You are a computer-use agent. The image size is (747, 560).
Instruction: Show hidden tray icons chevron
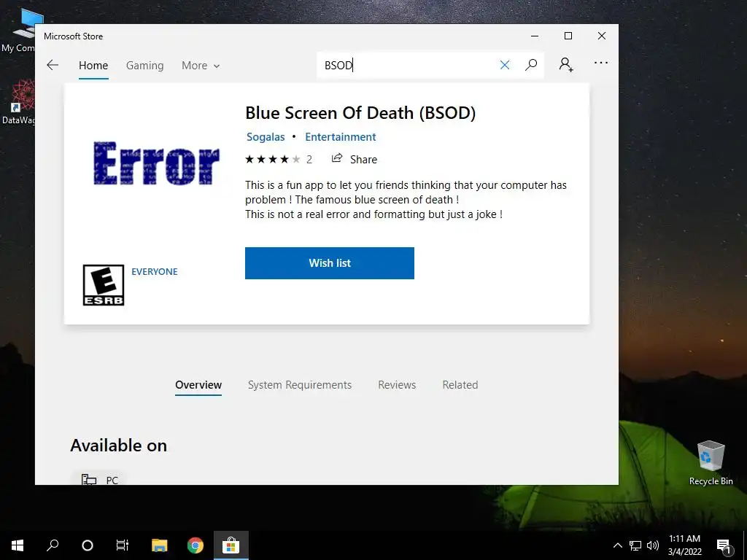[617, 545]
